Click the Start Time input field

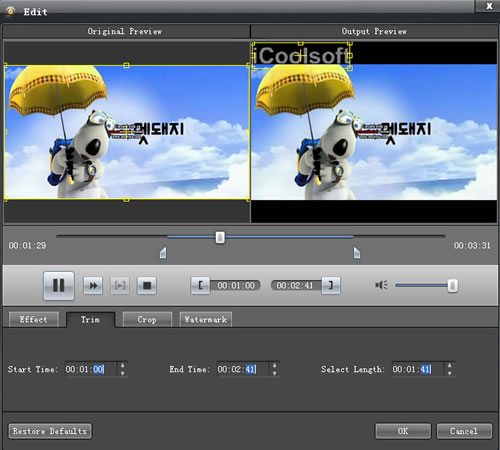tap(91, 369)
